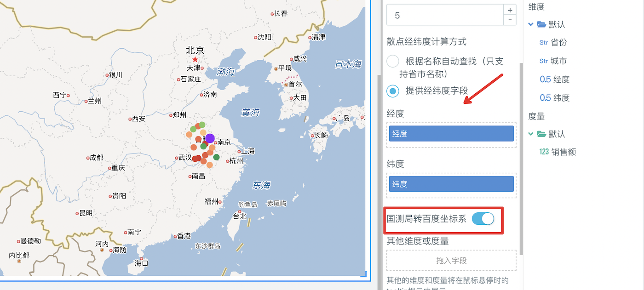Select 提供经纬度字段 radio option

click(x=393, y=91)
